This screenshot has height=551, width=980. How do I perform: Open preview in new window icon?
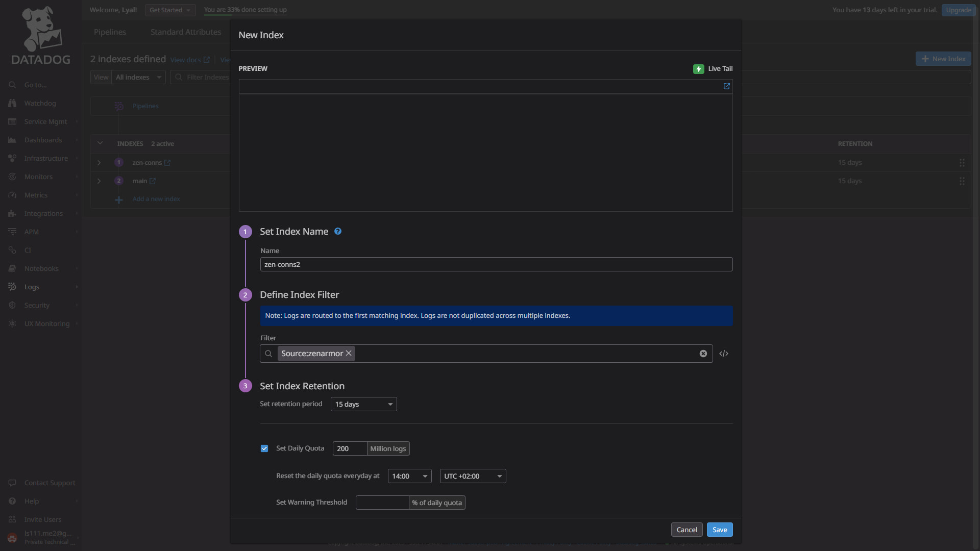coord(726,86)
